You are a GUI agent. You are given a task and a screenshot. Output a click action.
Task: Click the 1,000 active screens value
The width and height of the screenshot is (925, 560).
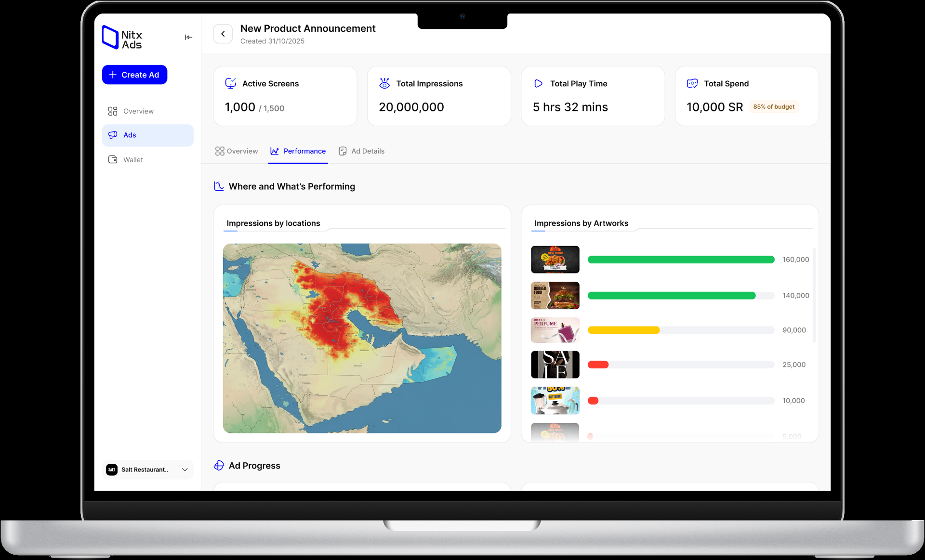240,107
